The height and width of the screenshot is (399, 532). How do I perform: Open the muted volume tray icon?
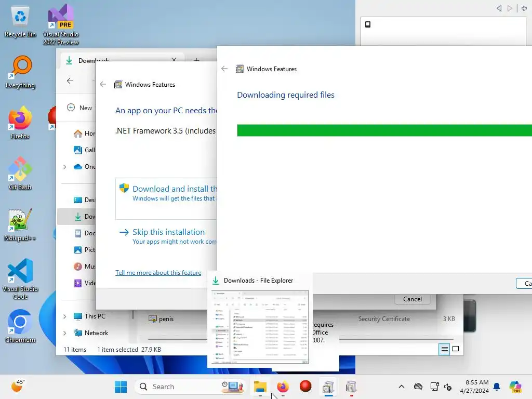pos(448,387)
